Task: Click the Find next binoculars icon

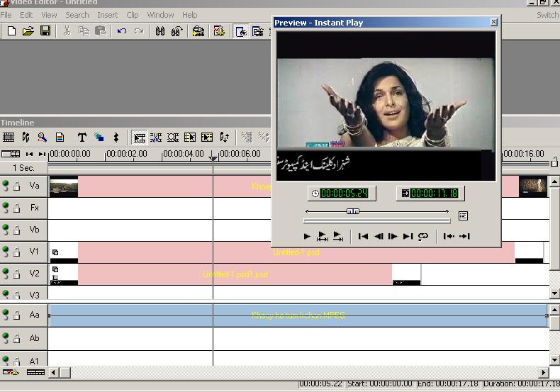Action: (x=177, y=31)
